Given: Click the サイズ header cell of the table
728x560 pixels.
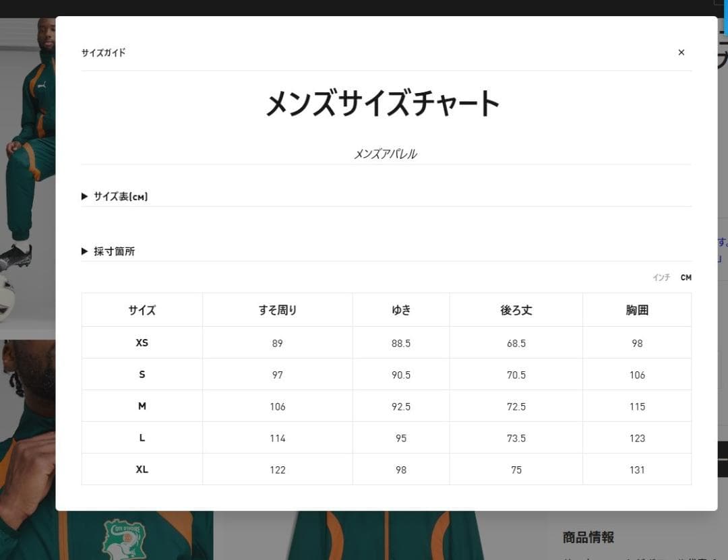Looking at the screenshot, I should pos(142,310).
